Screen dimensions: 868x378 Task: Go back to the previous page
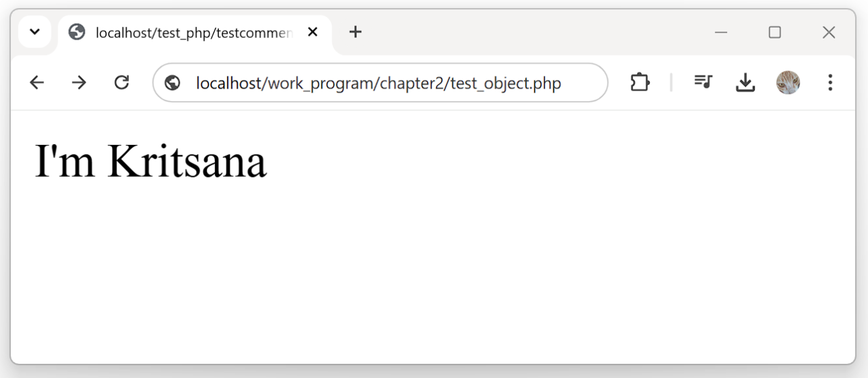pos(37,83)
